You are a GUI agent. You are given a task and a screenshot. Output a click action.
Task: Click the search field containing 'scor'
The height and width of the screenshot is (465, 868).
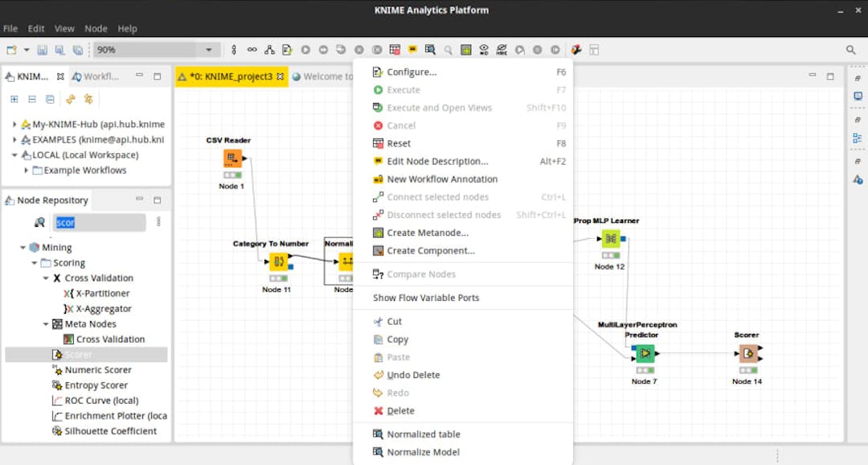click(x=96, y=222)
